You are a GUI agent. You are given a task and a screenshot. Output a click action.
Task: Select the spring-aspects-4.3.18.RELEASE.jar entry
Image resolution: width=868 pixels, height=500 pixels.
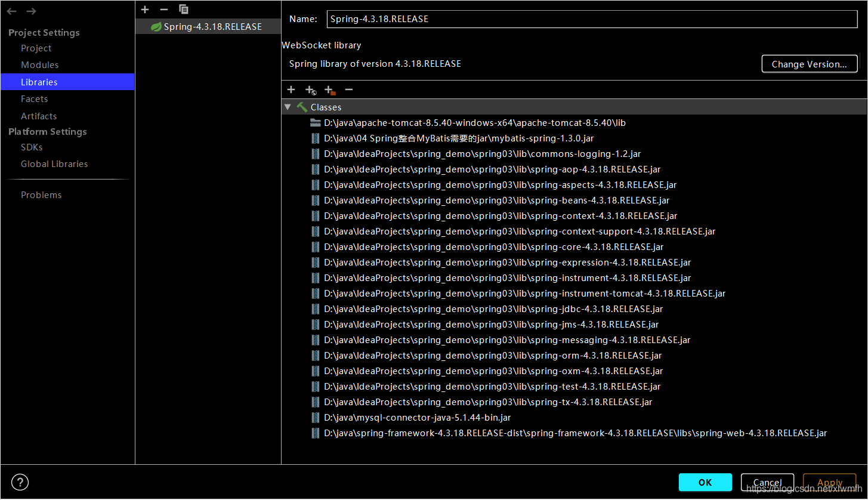point(501,185)
